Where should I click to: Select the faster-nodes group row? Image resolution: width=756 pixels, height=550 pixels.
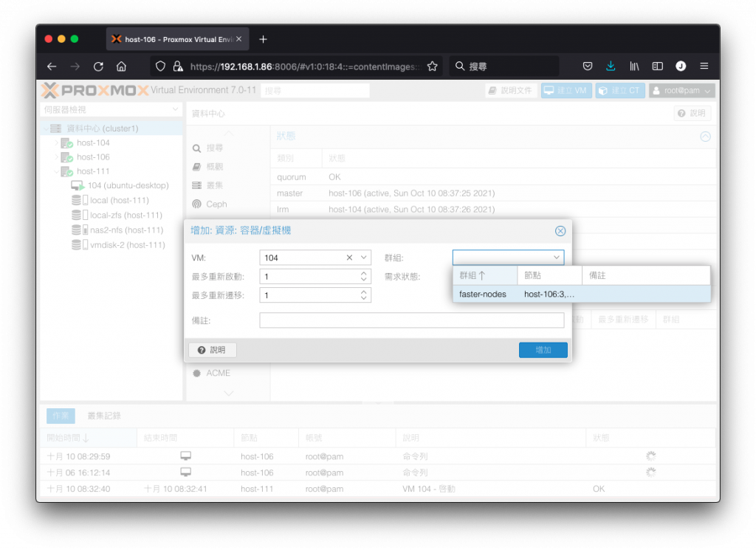[x=582, y=294]
